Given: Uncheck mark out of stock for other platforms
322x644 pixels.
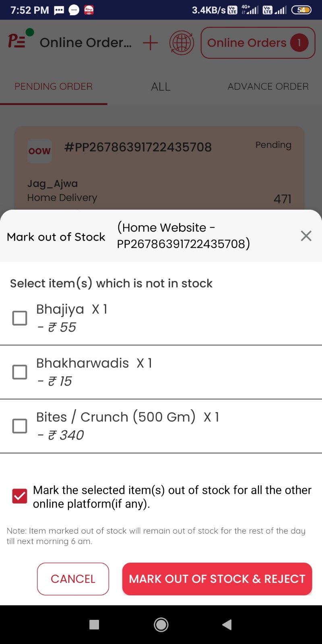Looking at the screenshot, I should point(20,496).
